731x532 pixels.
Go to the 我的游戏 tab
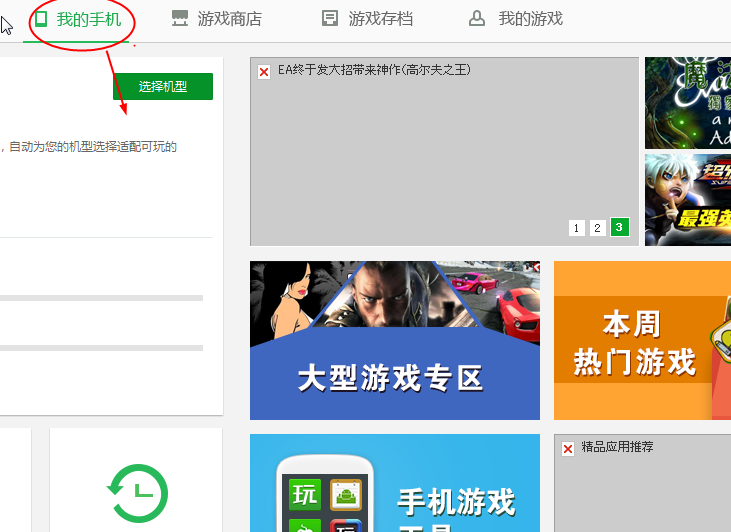[516, 19]
